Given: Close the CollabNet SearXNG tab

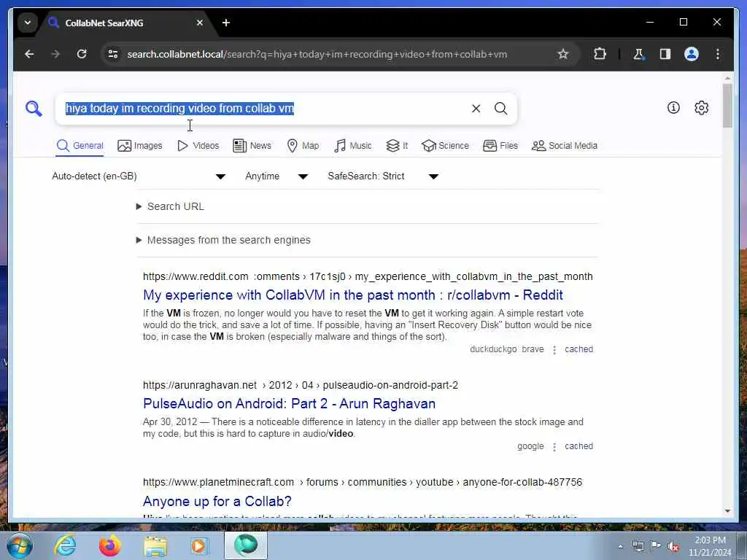Looking at the screenshot, I should pos(200,23).
